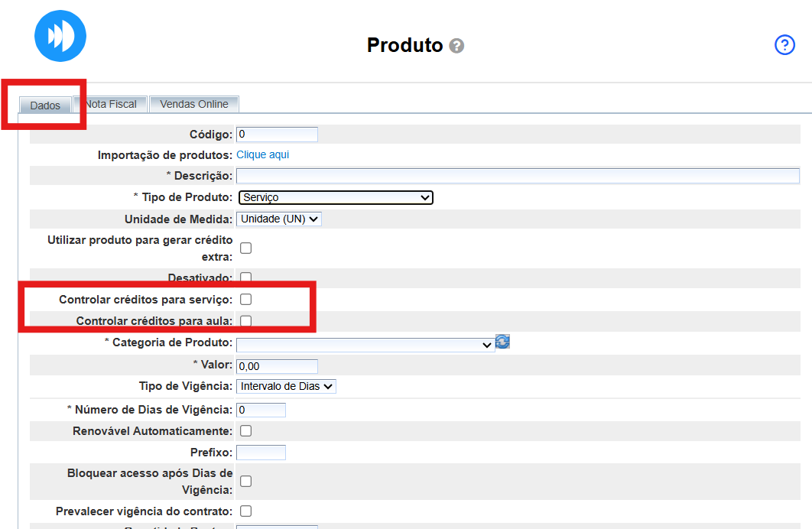Screen dimensions: 812x529
Task: Switch to the Dados tab
Action: coord(45,105)
